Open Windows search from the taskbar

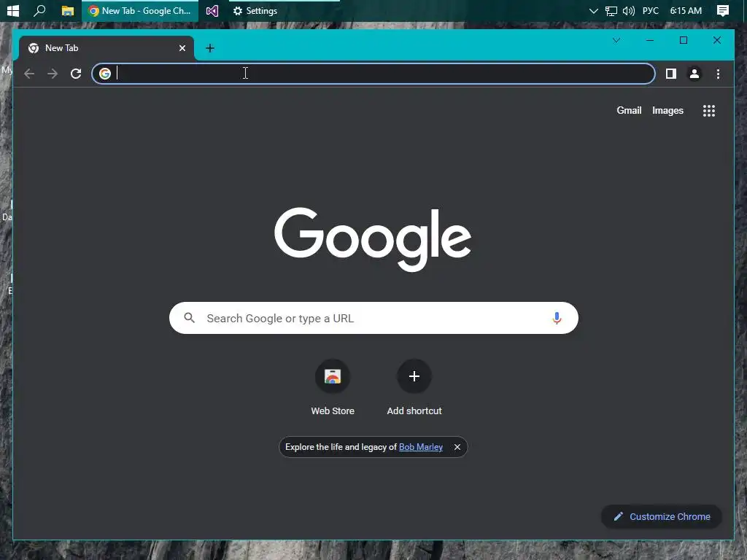[39, 10]
